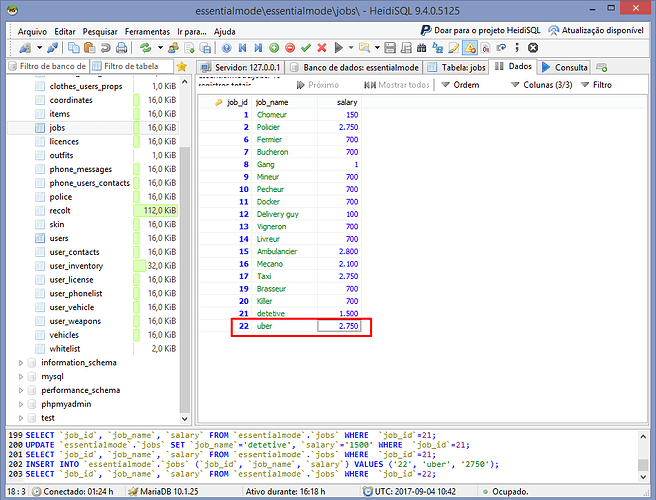Click the Ordem sorting button
Viewport: 656px width, 500px height.
coord(461,85)
